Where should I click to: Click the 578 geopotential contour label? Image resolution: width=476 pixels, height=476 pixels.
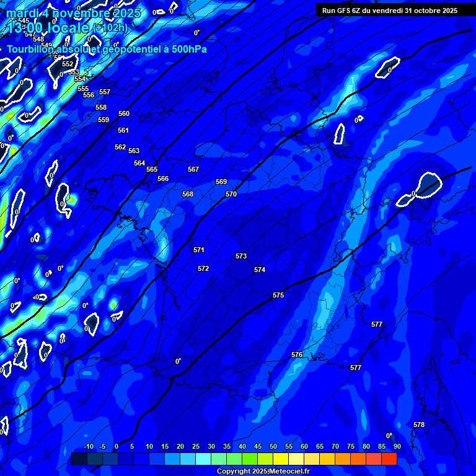[x=419, y=425]
